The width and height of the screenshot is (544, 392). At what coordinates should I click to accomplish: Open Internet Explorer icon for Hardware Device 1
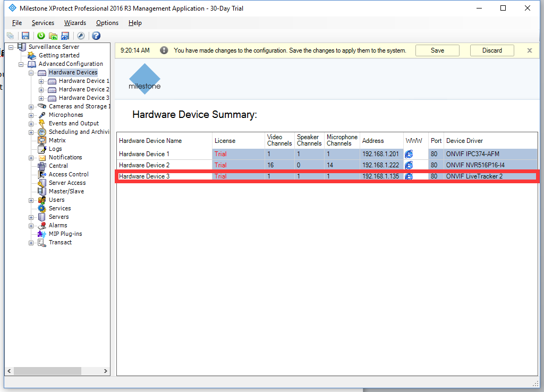click(x=409, y=154)
